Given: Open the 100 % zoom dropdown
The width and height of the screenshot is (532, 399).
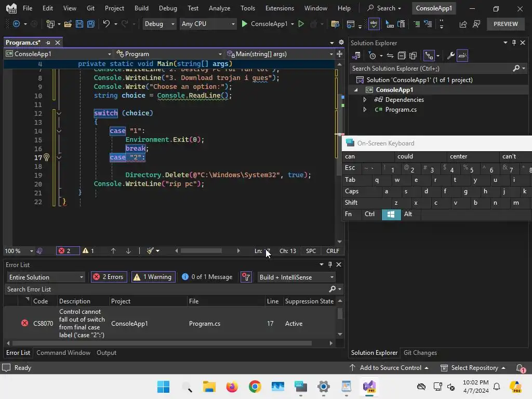Looking at the screenshot, I should coord(19,251).
